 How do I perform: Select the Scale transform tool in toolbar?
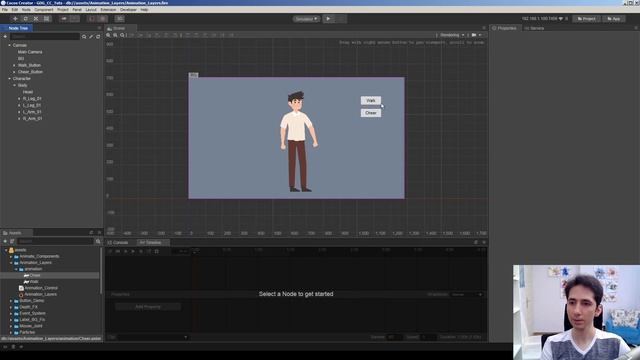36,19
